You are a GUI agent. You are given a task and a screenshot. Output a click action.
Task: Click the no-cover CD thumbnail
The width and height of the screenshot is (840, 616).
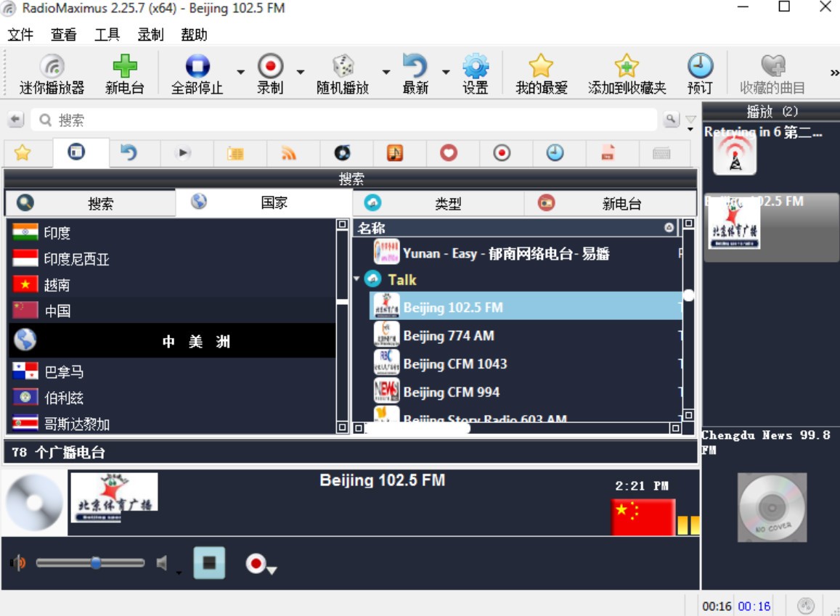[772, 507]
